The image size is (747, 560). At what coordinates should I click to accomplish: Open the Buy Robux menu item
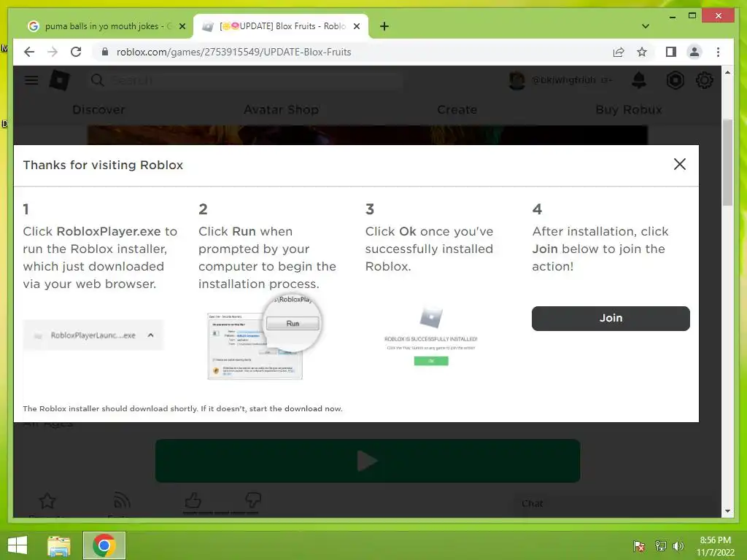628,109
